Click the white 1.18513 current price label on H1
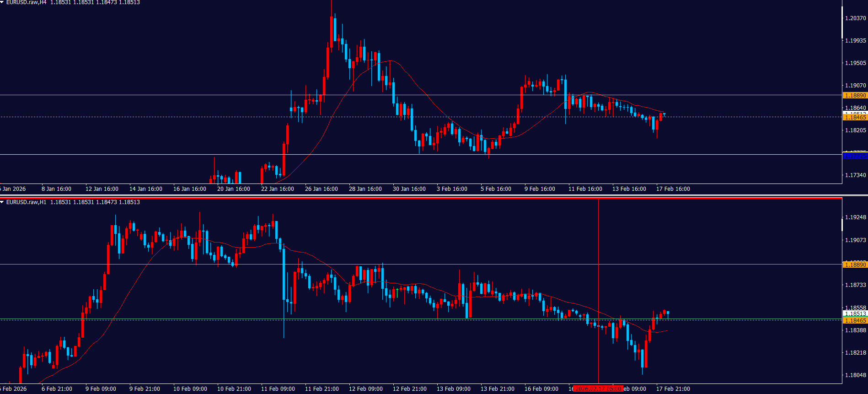The width and height of the screenshot is (868, 394). coord(855,314)
